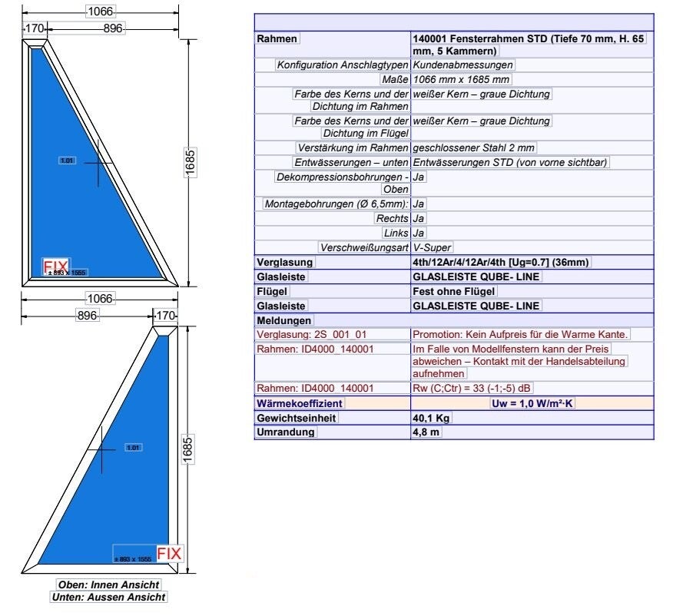This screenshot has width=673, height=616.
Task: Click the 'Rechts' label
Action: pos(393,218)
